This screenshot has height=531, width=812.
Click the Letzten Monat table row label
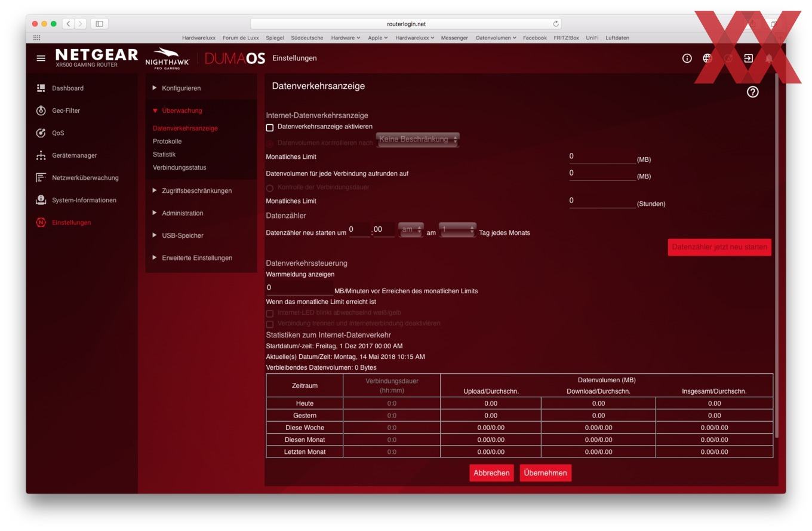click(304, 452)
